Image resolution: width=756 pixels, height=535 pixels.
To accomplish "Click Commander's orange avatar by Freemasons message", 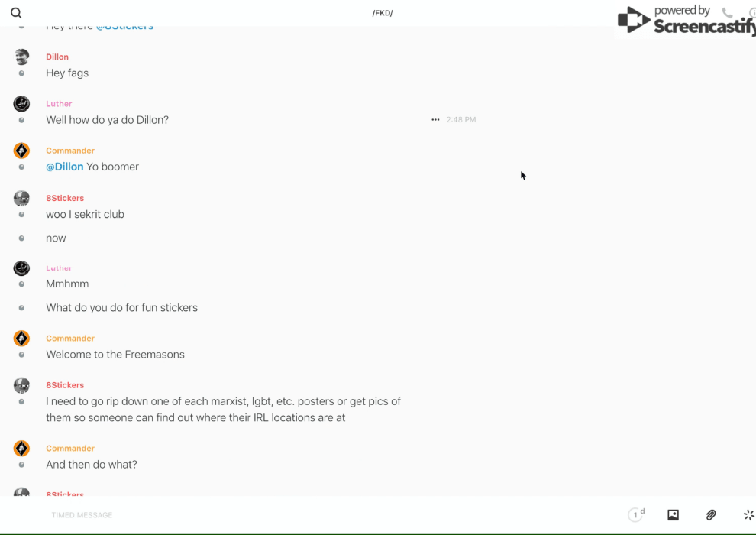I will [21, 339].
